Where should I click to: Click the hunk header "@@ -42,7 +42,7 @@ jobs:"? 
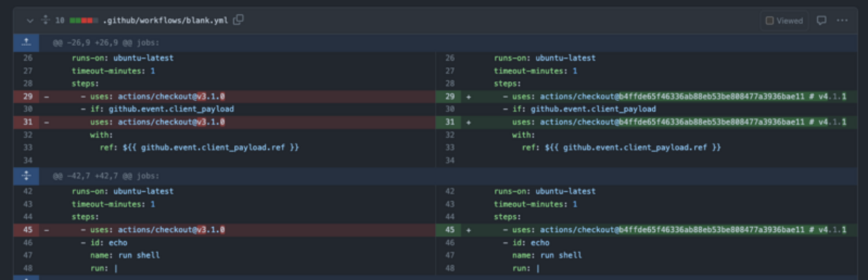pyautogui.click(x=106, y=176)
